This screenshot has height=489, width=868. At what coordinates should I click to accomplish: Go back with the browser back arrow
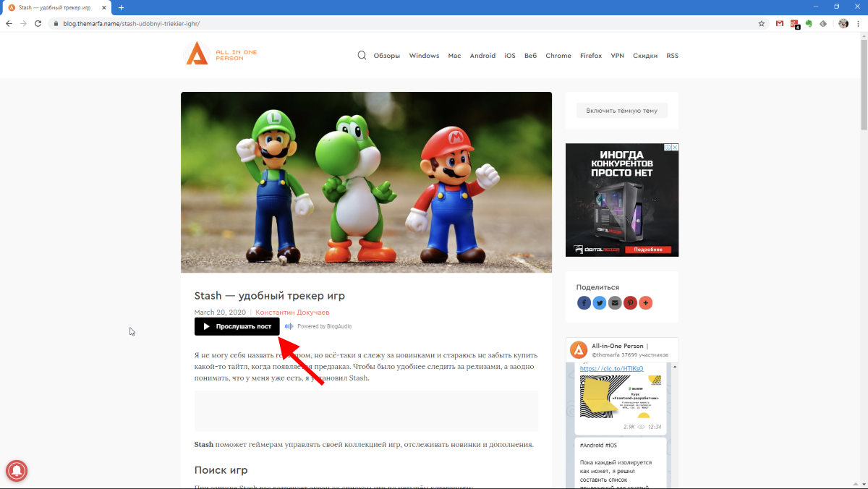coord(9,23)
